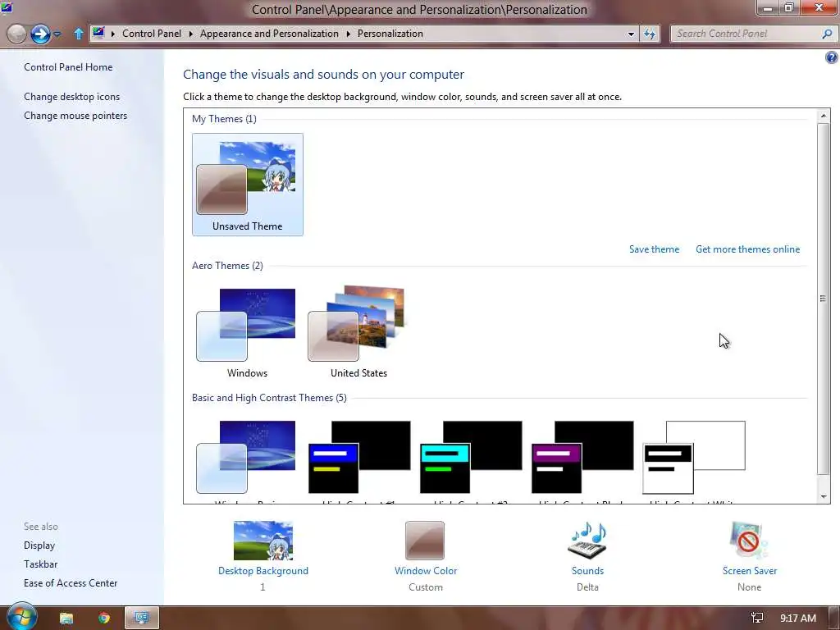Click the address bar refresh button
The image size is (840, 630).
point(650,34)
